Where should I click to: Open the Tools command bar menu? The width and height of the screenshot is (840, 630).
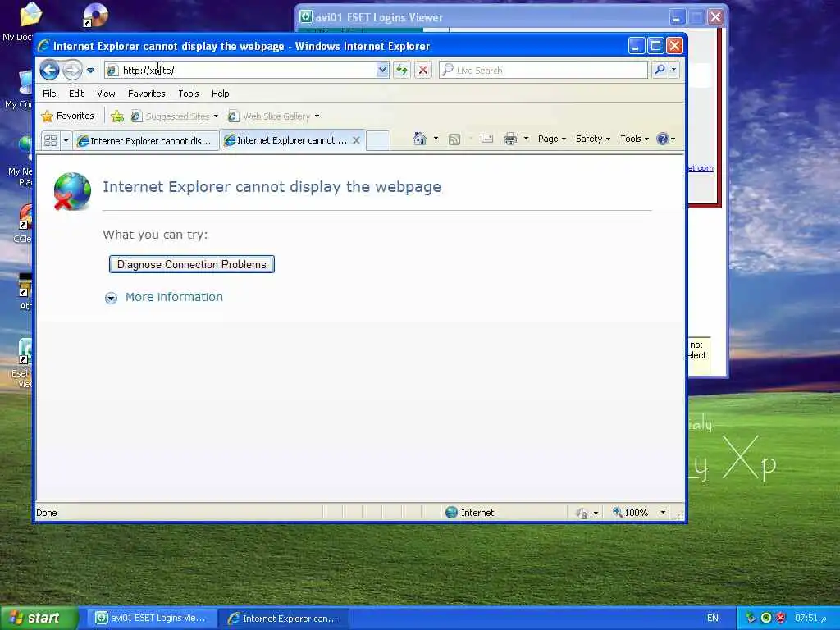click(x=635, y=139)
